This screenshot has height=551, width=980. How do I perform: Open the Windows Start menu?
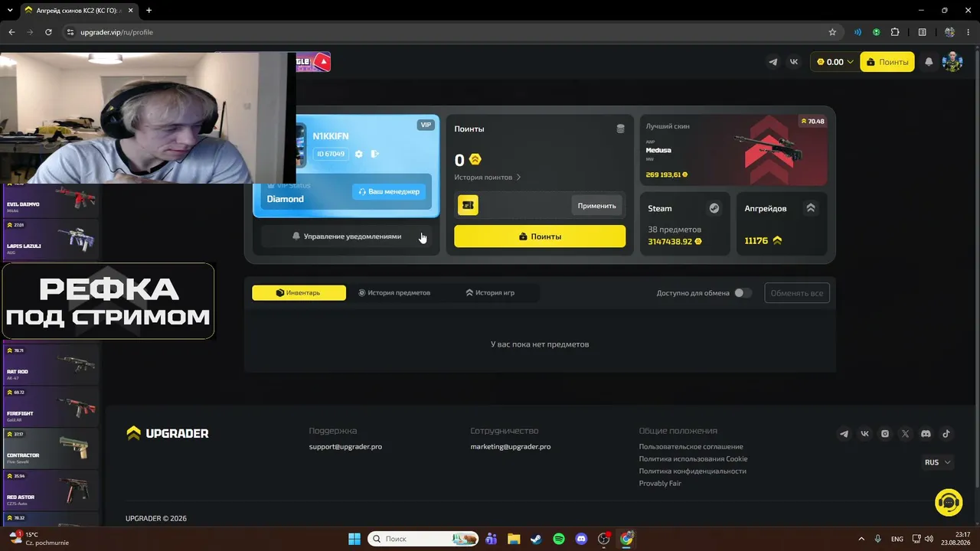point(354,539)
